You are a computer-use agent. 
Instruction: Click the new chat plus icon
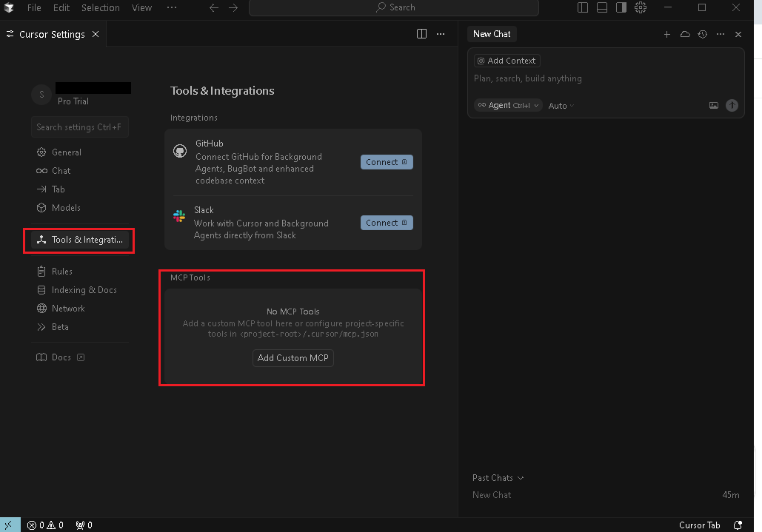[x=666, y=35]
